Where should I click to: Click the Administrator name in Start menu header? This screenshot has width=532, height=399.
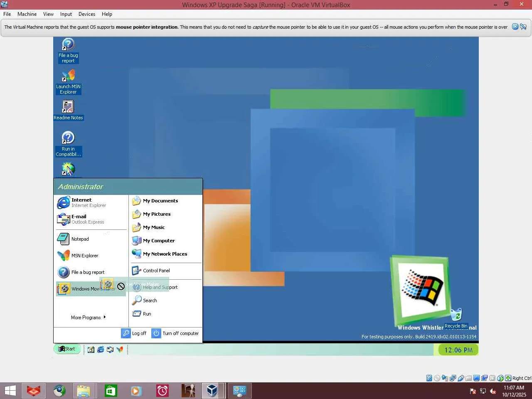tap(81, 187)
